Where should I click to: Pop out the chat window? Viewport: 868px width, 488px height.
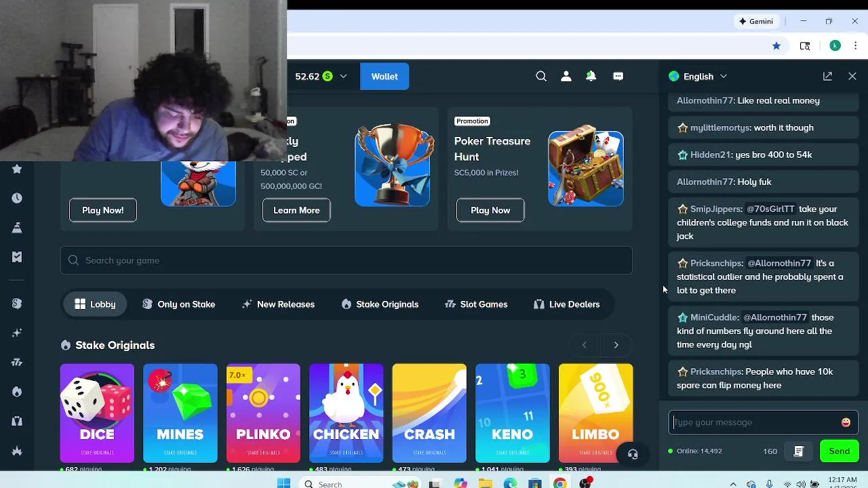tap(827, 77)
